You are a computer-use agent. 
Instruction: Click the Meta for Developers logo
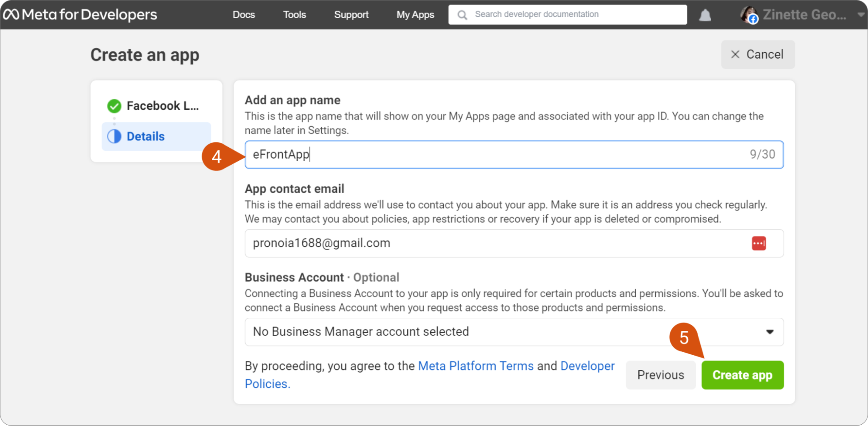click(x=80, y=15)
